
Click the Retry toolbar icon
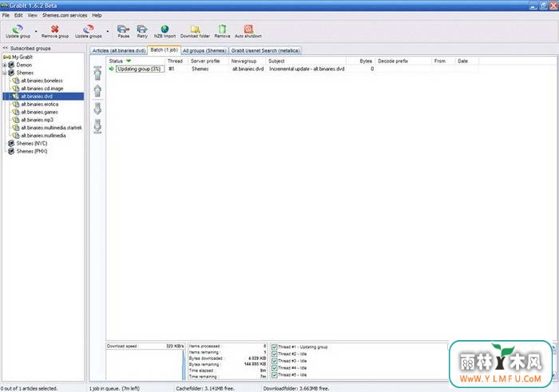click(142, 29)
